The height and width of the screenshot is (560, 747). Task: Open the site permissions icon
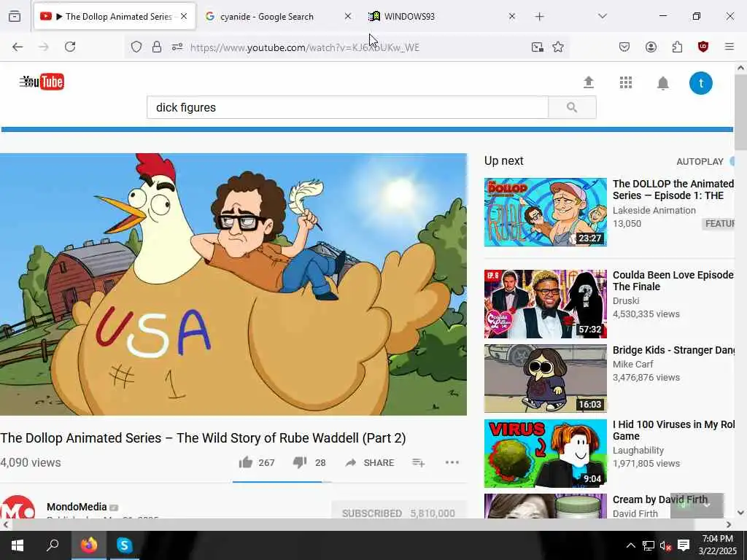pyautogui.click(x=177, y=47)
